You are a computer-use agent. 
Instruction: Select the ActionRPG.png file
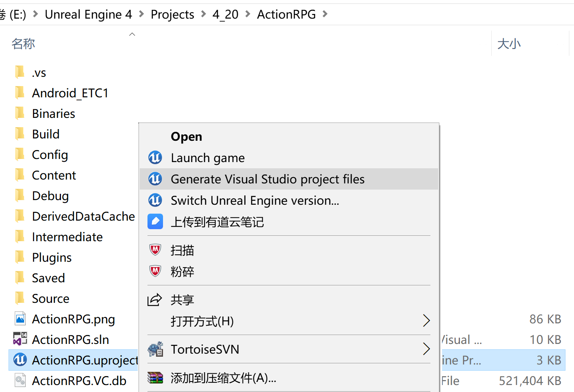tap(73, 319)
